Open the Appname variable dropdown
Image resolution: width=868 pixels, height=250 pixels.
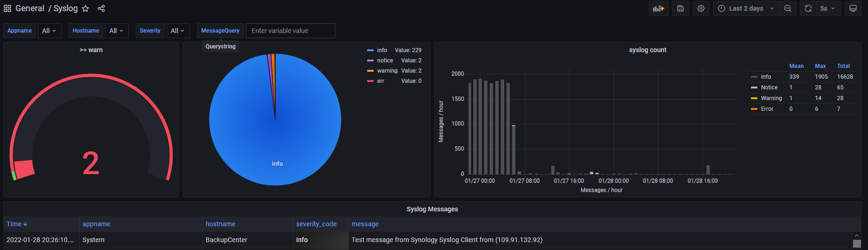[x=49, y=31]
